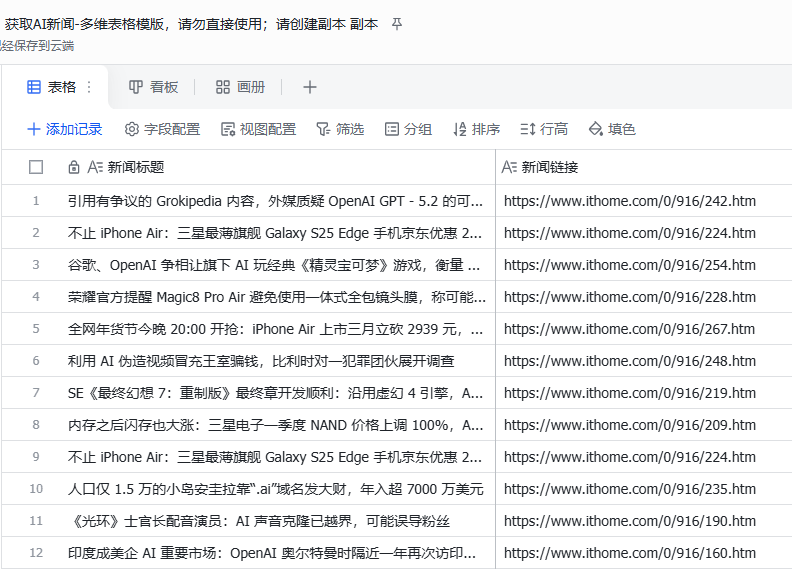This screenshot has height=569, width=792.
Task: Select the title cell 全网年货节今晚 20:00 开抢
Action: point(275,329)
